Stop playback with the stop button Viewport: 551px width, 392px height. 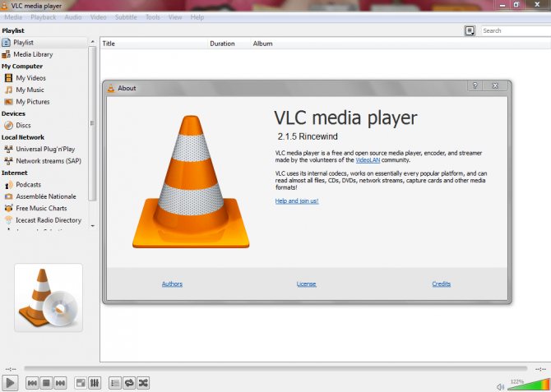[46, 383]
